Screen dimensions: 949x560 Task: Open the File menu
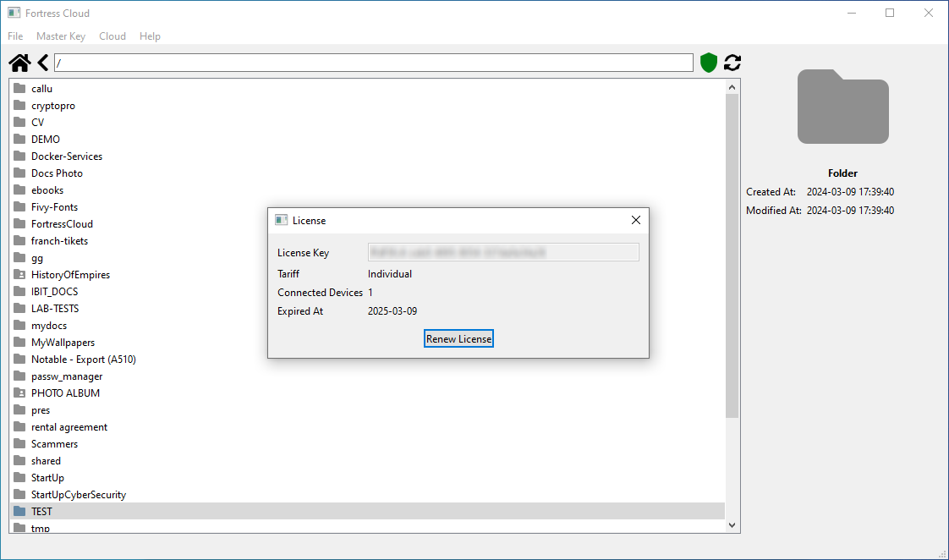(14, 36)
